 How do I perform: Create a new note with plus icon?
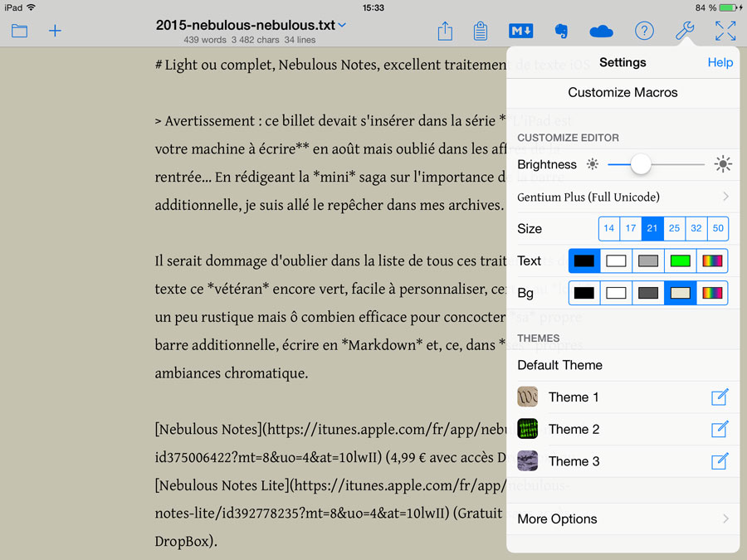point(55,31)
